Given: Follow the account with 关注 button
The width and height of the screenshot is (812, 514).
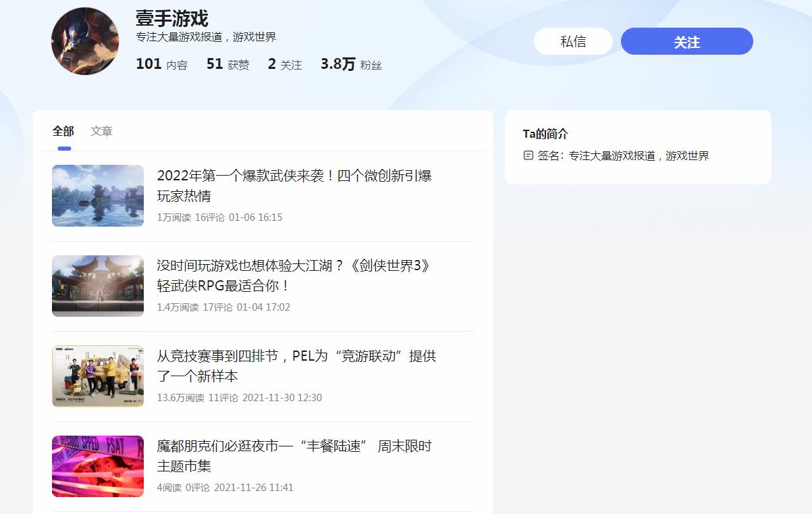Looking at the screenshot, I should click(686, 41).
